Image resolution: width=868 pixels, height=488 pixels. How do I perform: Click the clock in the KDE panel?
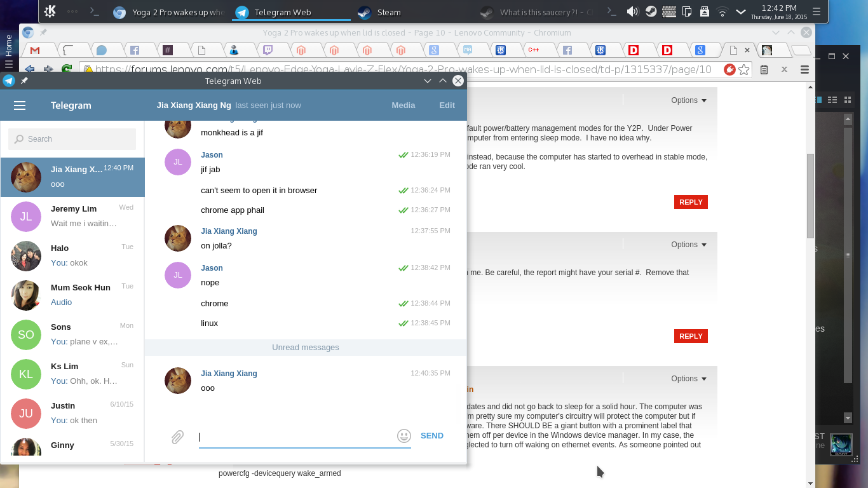point(778,11)
